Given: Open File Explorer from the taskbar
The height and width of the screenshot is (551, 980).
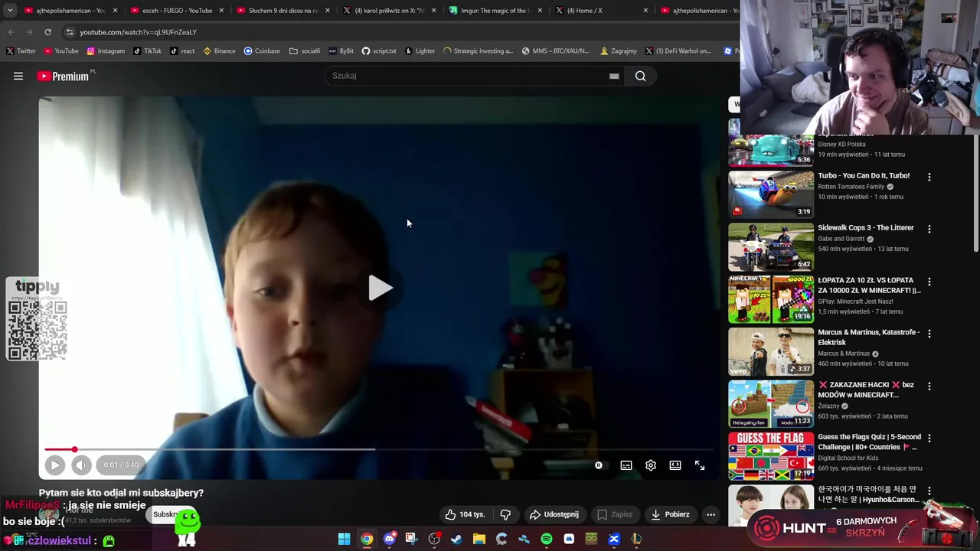Looking at the screenshot, I should click(x=479, y=540).
